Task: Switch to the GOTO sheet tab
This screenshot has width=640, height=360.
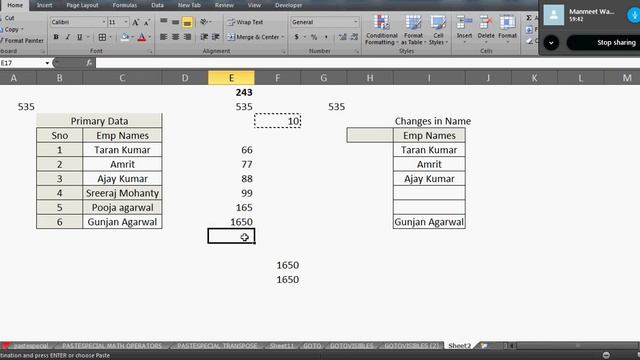Action: (x=312, y=346)
